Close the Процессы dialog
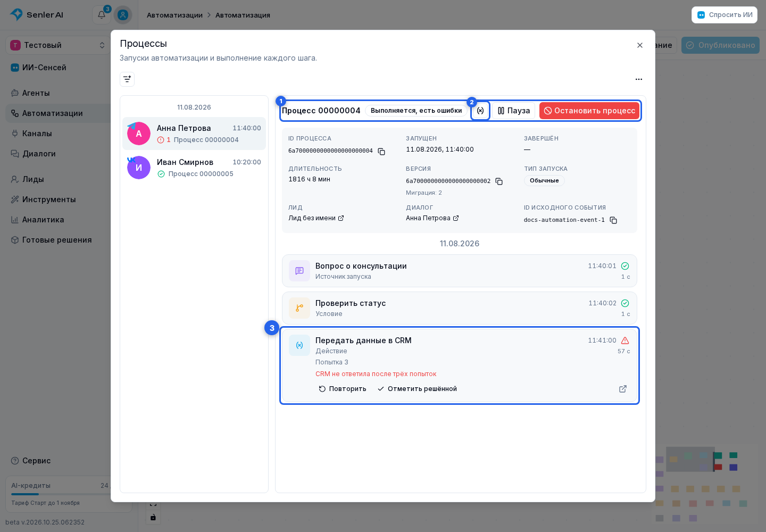Viewport: 766px width, 532px height. [640, 45]
